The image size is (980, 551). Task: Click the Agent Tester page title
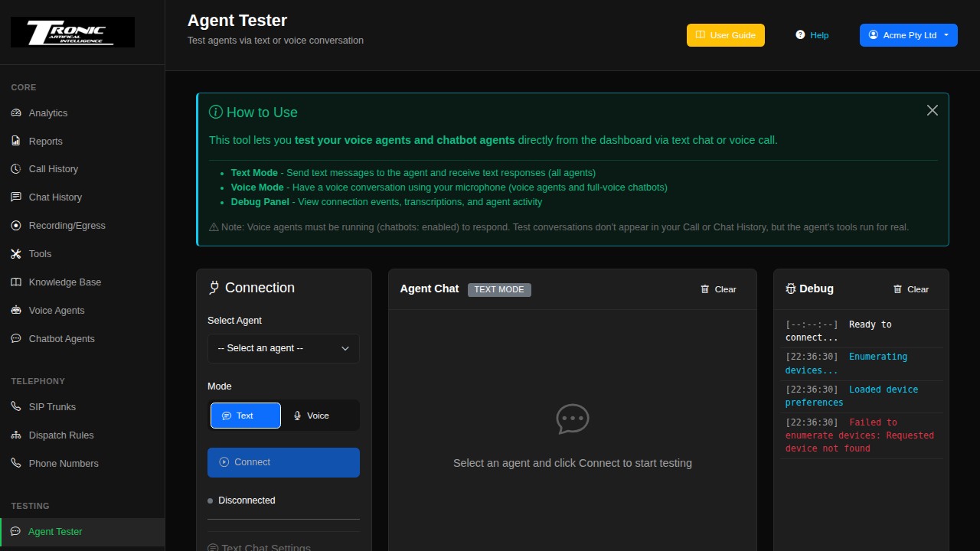point(237,21)
